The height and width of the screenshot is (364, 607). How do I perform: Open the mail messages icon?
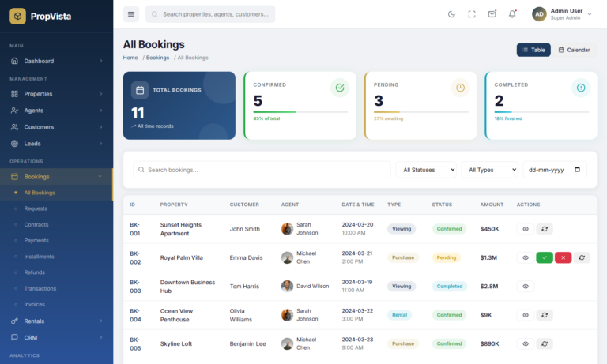coord(492,14)
